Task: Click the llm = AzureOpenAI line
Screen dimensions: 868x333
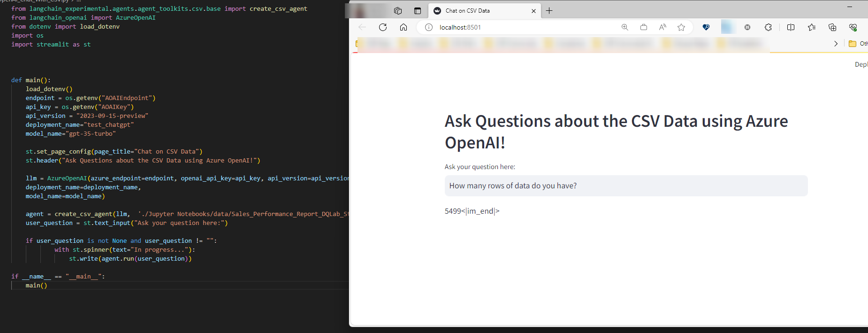Action: click(x=187, y=178)
